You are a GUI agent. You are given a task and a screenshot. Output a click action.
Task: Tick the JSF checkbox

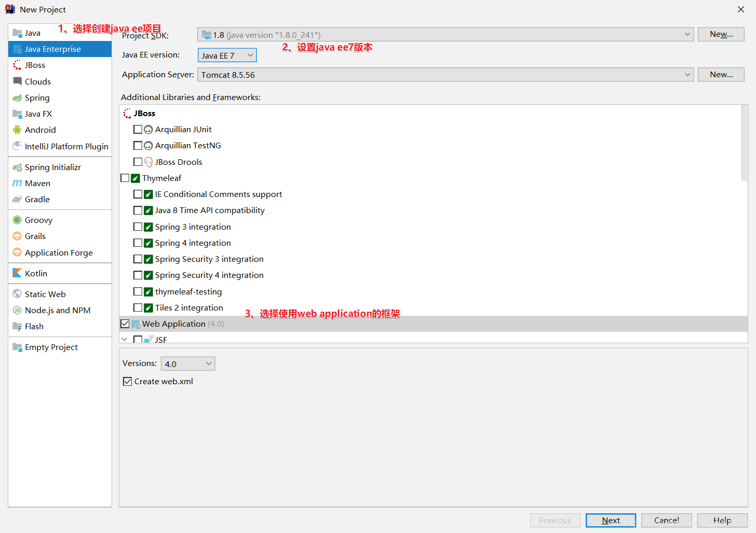[x=138, y=339]
